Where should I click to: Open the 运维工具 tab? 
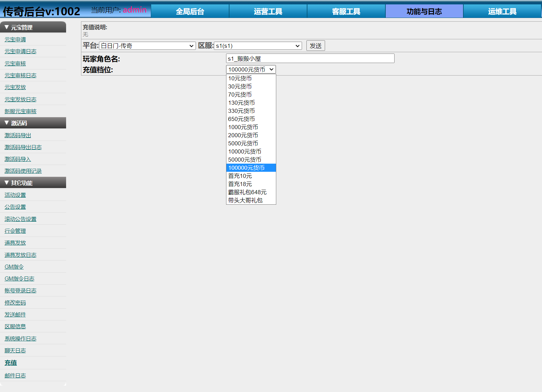502,12
